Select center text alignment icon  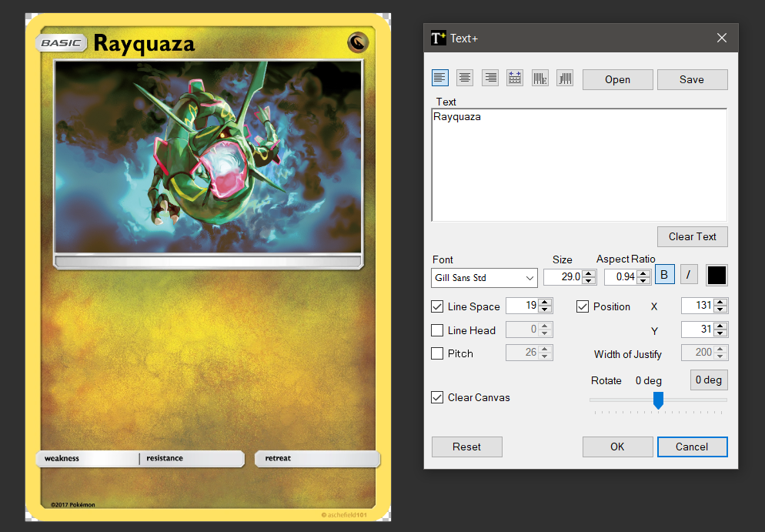[465, 78]
